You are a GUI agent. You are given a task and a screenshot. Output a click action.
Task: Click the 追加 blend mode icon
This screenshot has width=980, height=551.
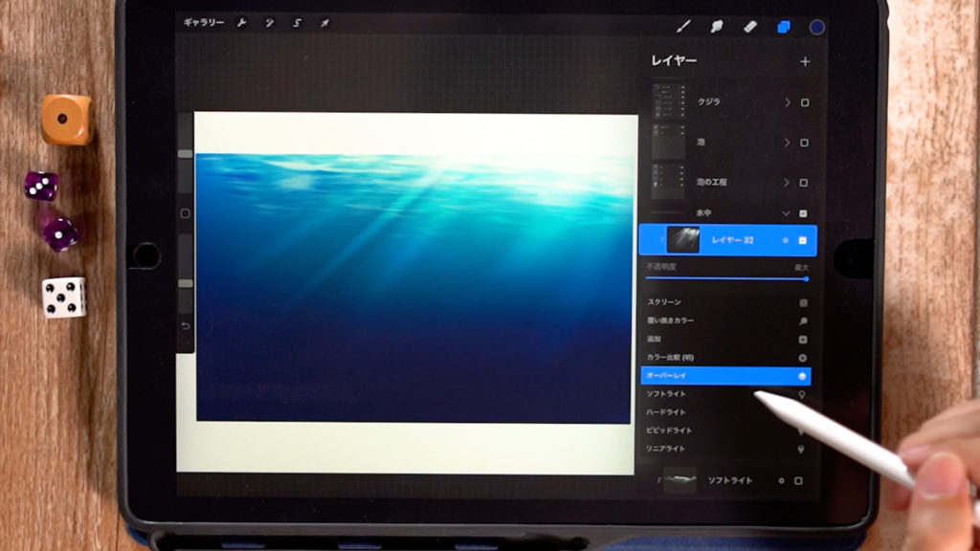(803, 340)
